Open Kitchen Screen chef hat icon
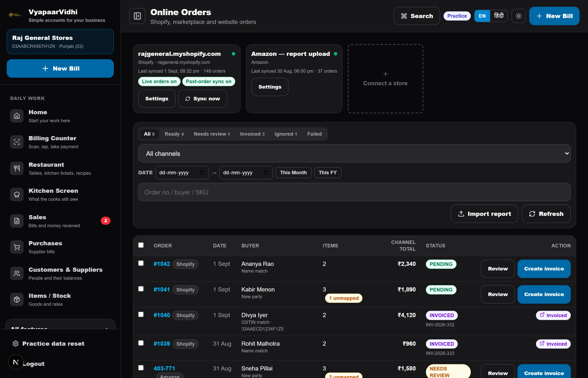Viewport: 588px width, 378px height. 17,194
